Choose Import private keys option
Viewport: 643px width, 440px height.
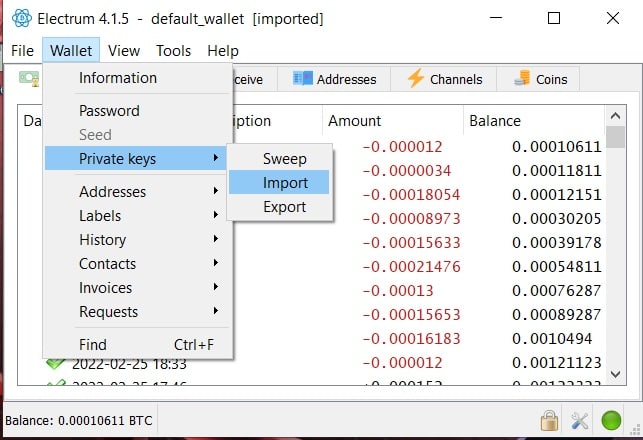279,182
